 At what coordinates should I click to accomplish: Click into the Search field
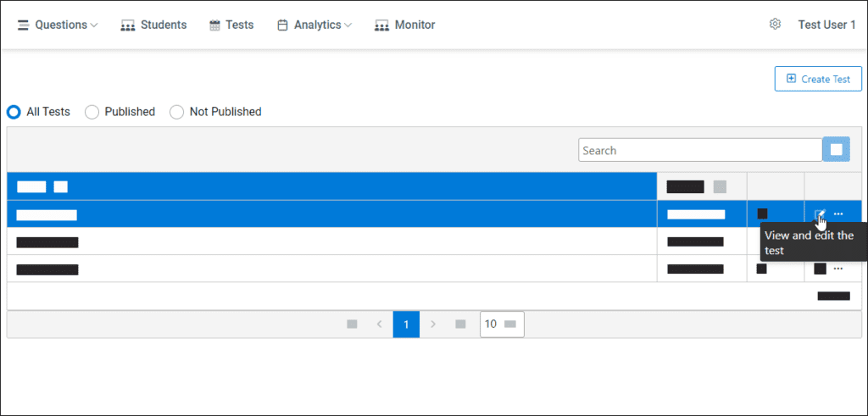(x=700, y=150)
